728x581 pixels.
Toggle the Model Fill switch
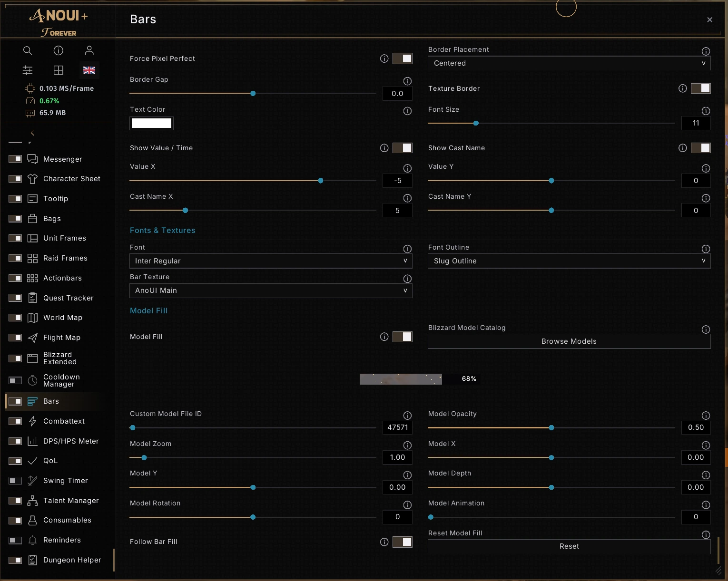pyautogui.click(x=403, y=337)
